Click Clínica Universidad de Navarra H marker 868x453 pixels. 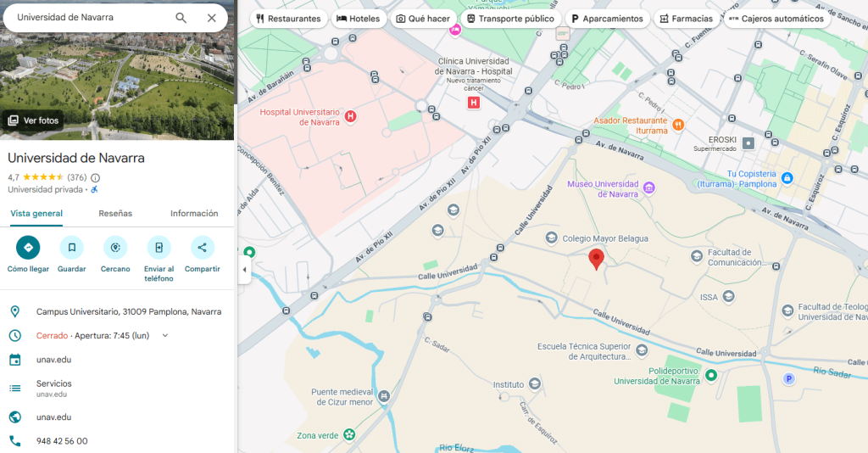[x=473, y=103]
